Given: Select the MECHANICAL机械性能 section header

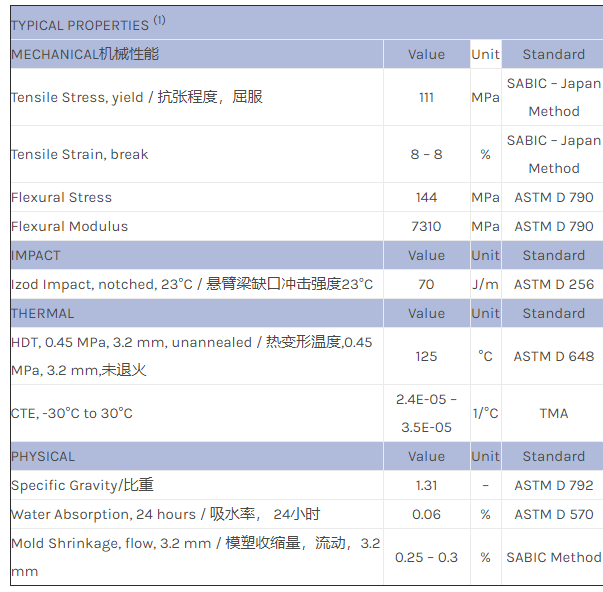Looking at the screenshot, I should (85, 54).
